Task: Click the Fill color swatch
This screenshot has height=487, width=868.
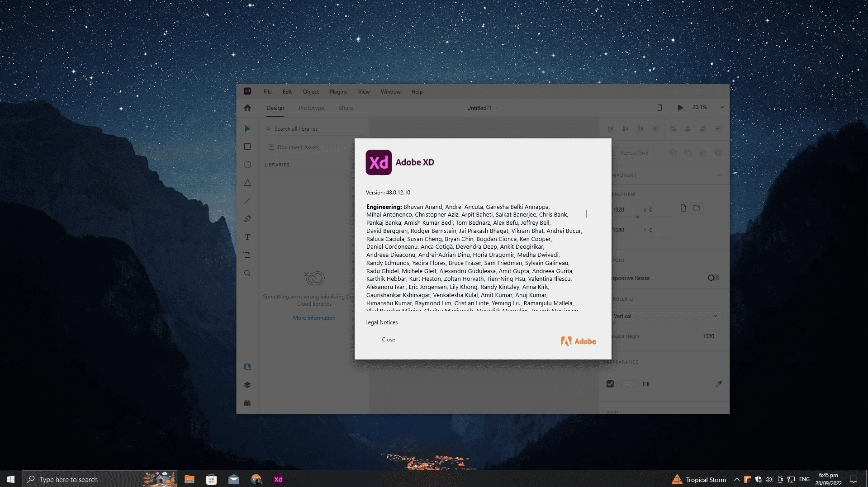Action: click(x=628, y=384)
